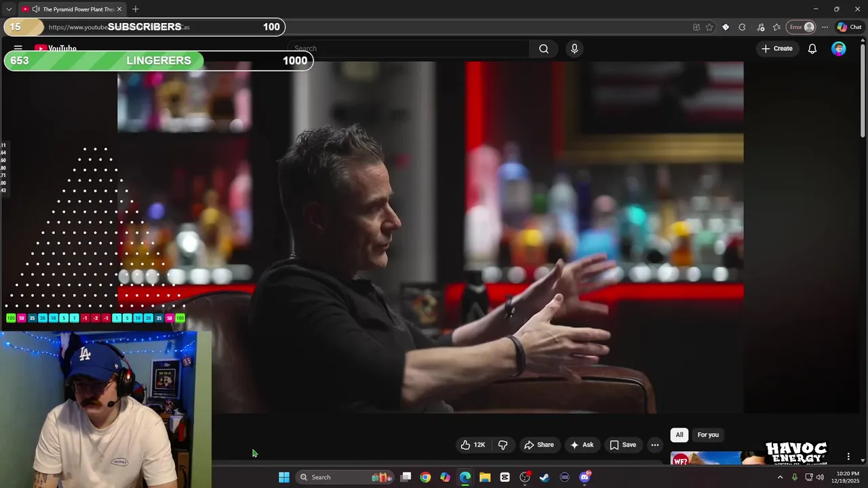Image resolution: width=868 pixels, height=488 pixels.
Task: Open a new browser tab
Action: coord(136,9)
